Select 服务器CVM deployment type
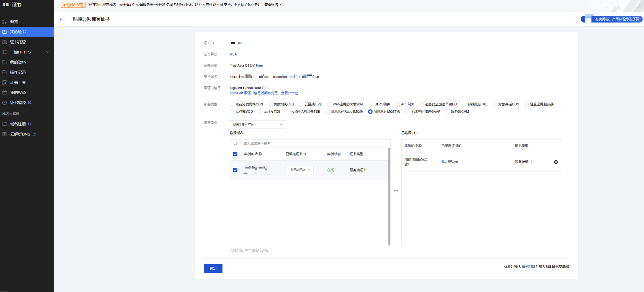 coord(447,112)
